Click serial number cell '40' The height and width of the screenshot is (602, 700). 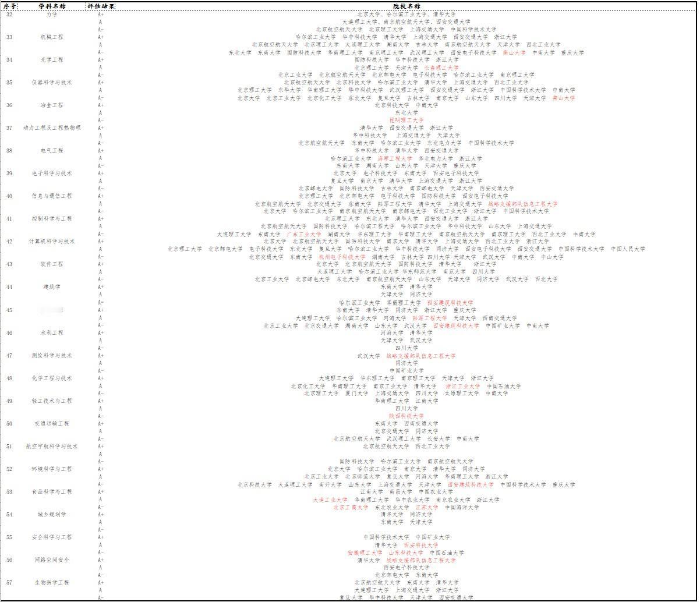tap(9, 196)
